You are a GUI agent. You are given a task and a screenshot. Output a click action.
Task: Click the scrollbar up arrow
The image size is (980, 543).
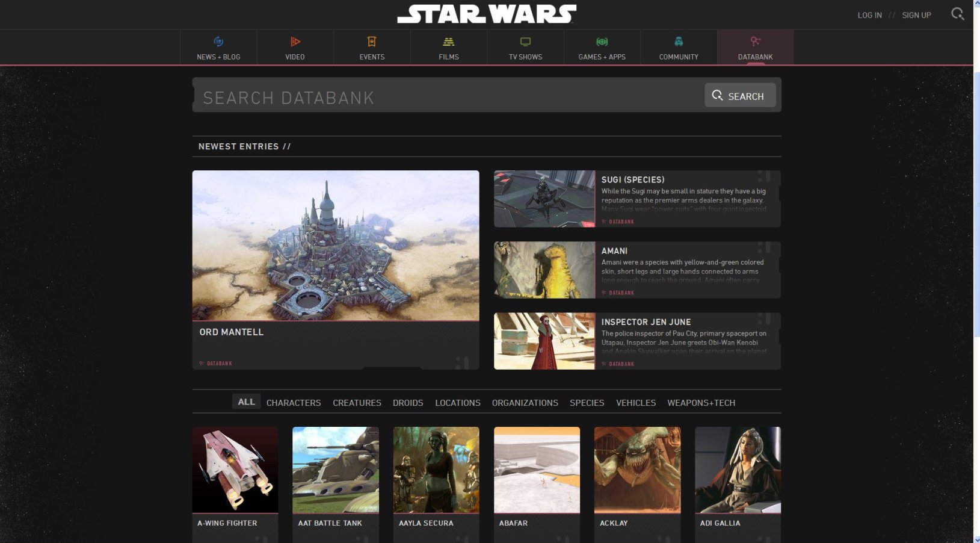coord(976,3)
